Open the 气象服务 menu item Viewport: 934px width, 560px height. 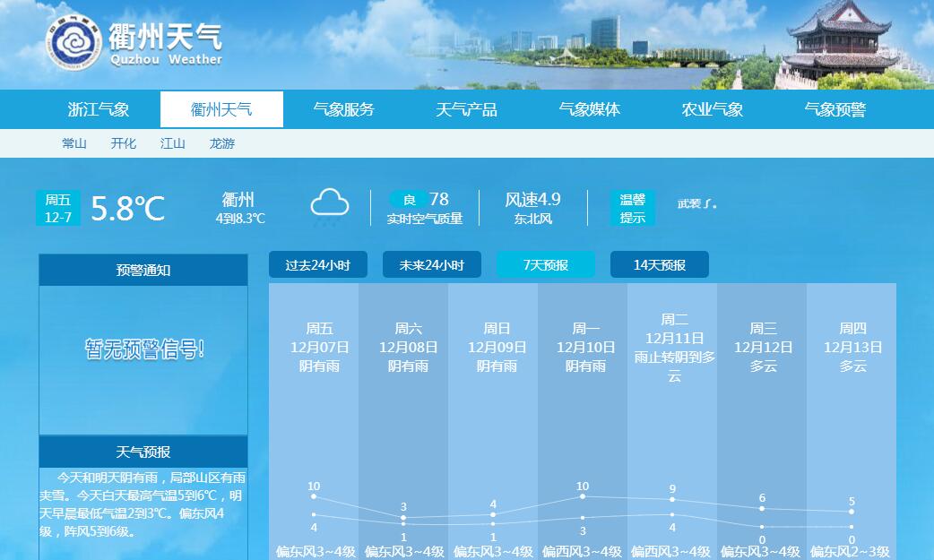click(343, 109)
